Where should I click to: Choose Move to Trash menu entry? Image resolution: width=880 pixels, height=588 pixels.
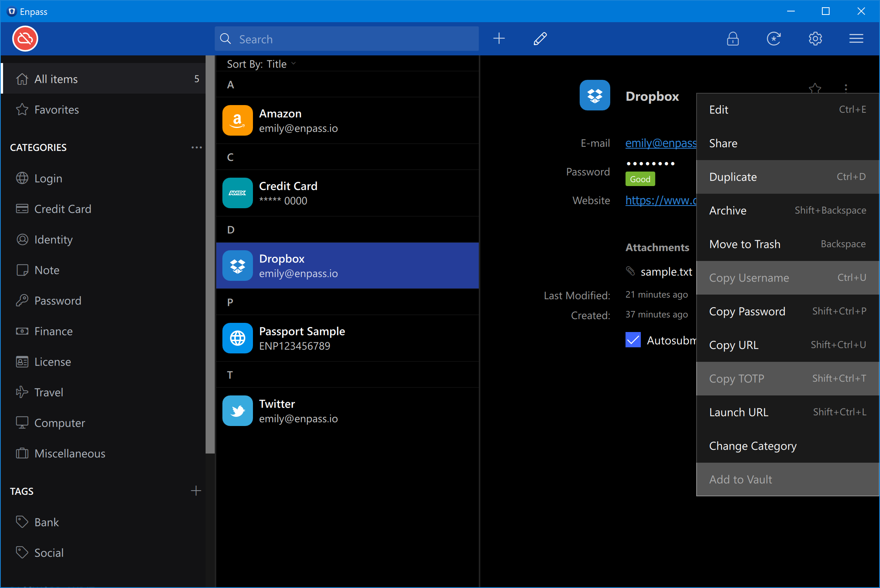click(788, 244)
